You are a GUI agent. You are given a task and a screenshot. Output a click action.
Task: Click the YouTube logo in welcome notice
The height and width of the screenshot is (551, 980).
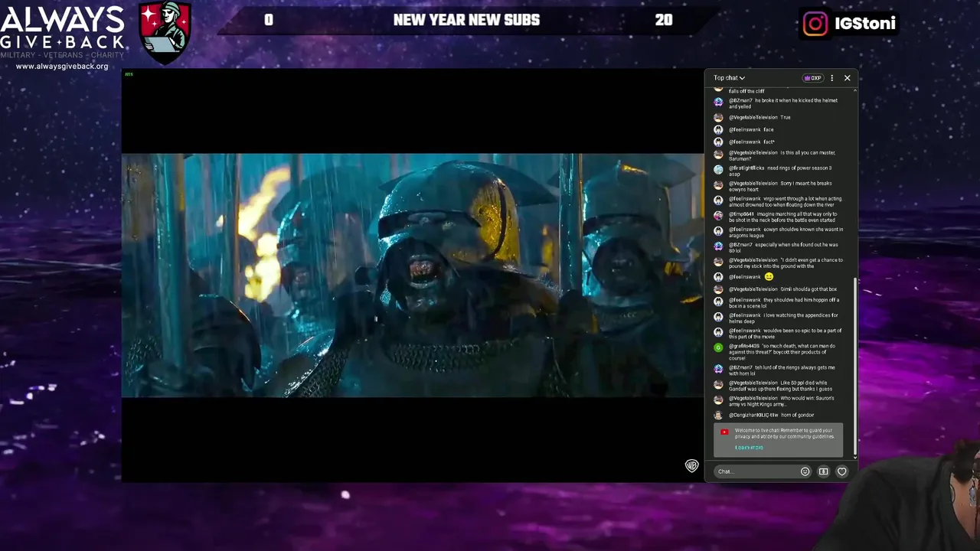pyautogui.click(x=724, y=432)
